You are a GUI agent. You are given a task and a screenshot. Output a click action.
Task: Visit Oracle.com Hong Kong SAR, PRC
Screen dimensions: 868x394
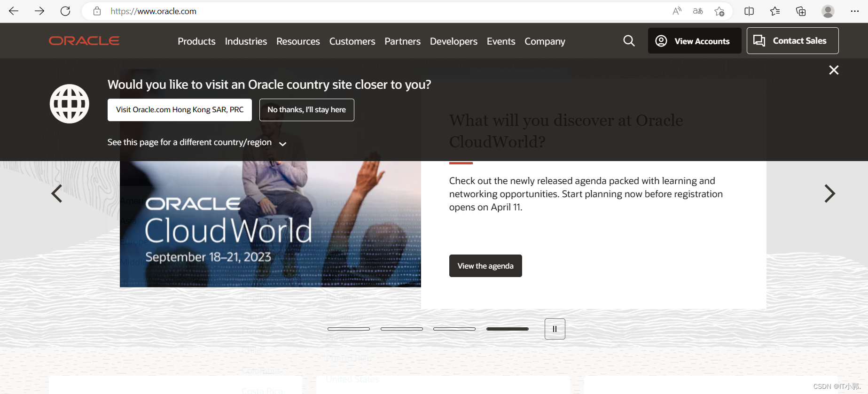pos(180,110)
